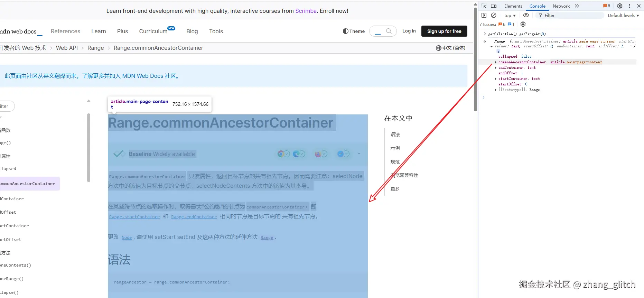Image resolution: width=644 pixels, height=298 pixels.
Task: Expand endContainer: text property
Action: pyautogui.click(x=496, y=68)
